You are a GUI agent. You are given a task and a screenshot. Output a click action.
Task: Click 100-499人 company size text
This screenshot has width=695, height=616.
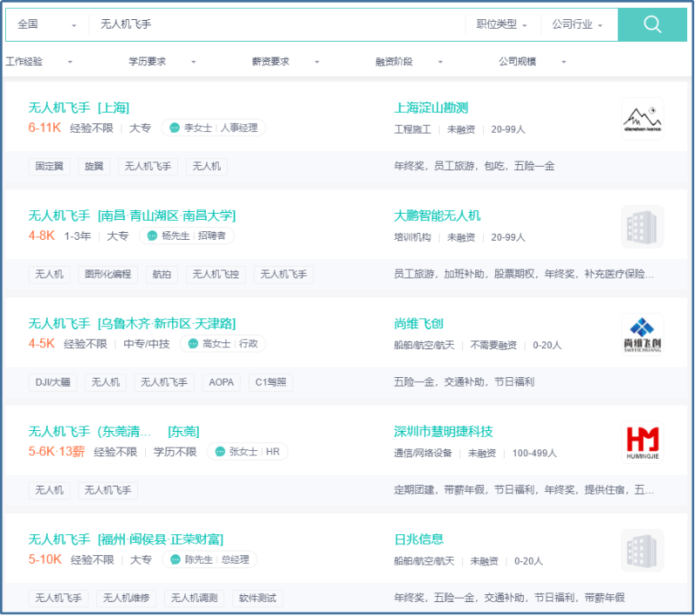pos(534,454)
